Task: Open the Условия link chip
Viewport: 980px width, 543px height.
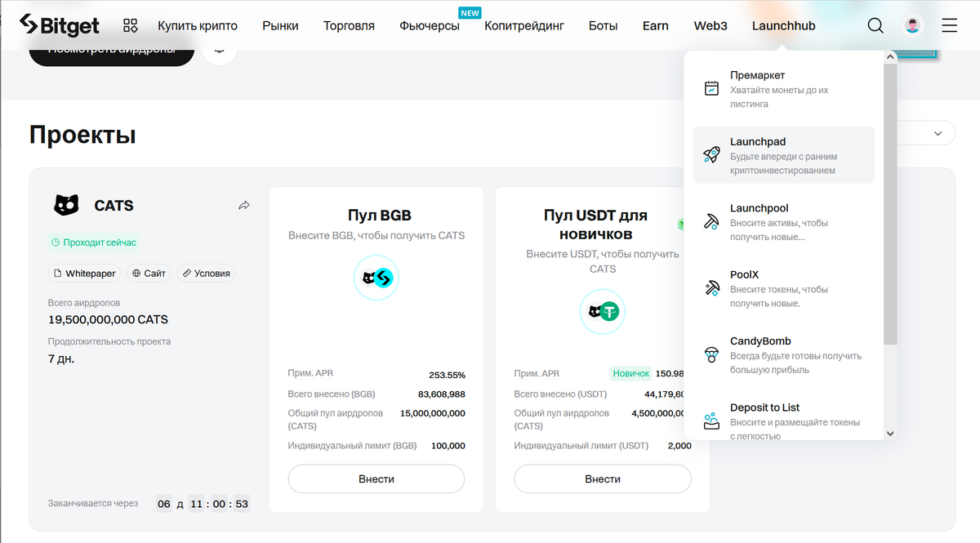Action: [x=206, y=274]
